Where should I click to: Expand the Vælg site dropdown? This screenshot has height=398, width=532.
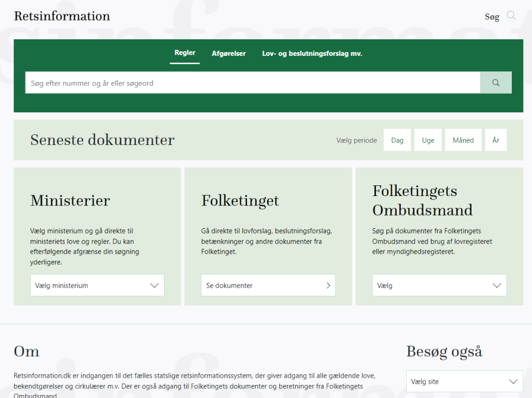pyautogui.click(x=464, y=381)
